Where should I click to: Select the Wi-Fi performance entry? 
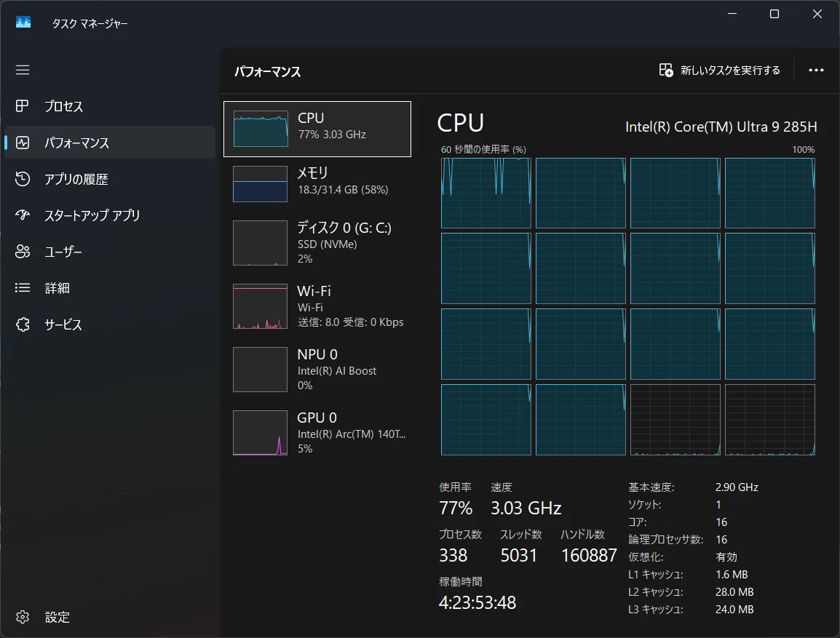317,306
